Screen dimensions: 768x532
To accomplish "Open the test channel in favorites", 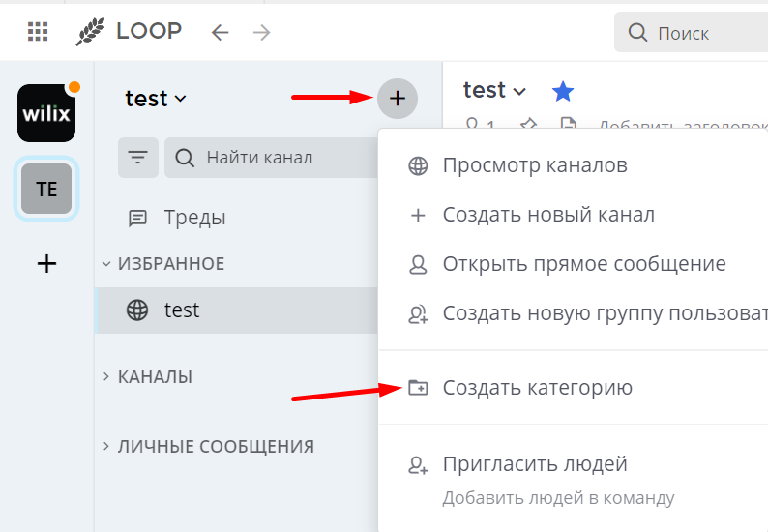I will click(236, 310).
